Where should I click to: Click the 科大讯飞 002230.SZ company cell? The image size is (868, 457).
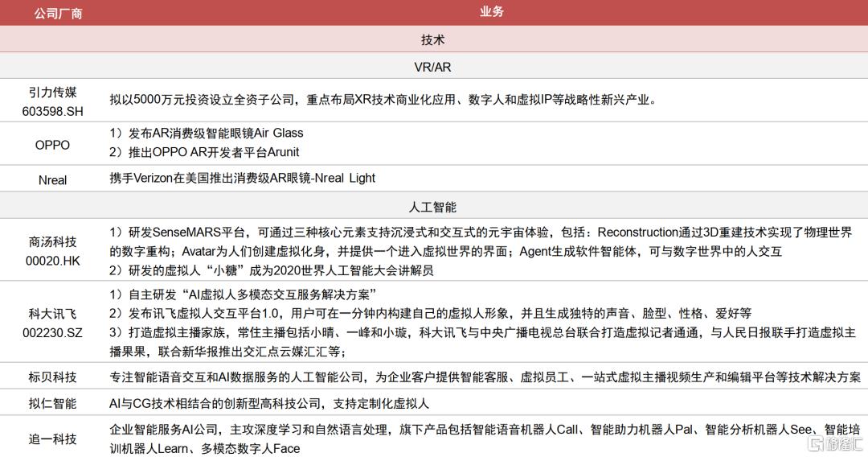pos(53,322)
